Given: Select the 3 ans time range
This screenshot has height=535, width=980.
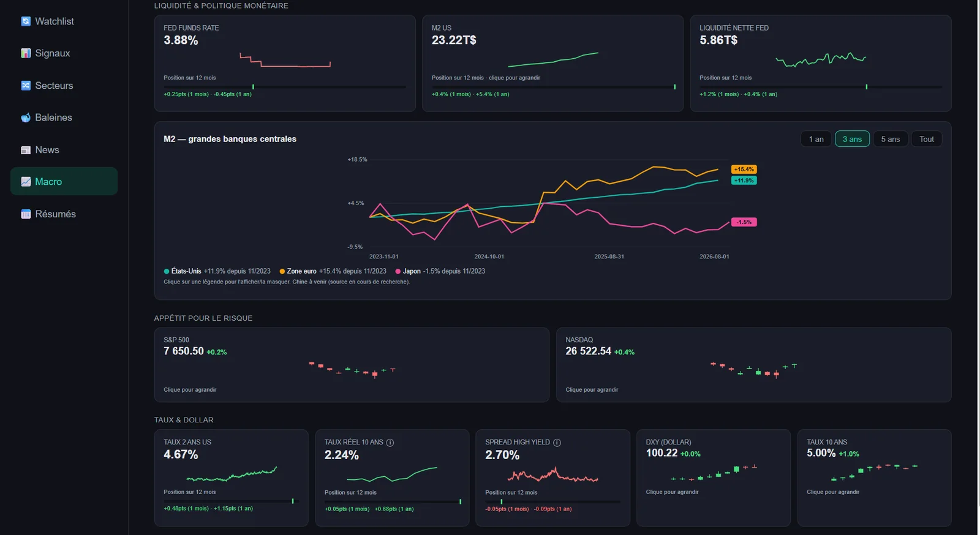Looking at the screenshot, I should click(852, 139).
